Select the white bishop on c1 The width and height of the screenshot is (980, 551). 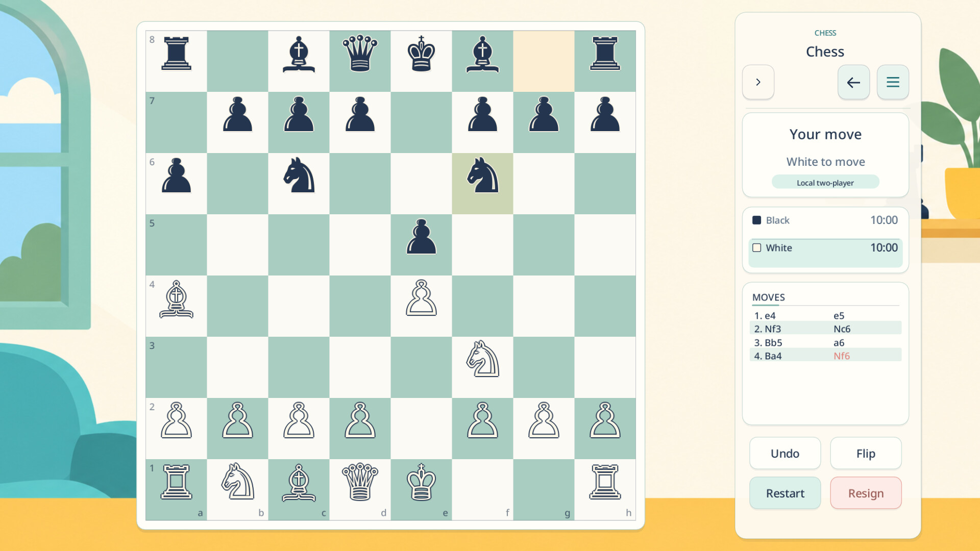click(299, 483)
